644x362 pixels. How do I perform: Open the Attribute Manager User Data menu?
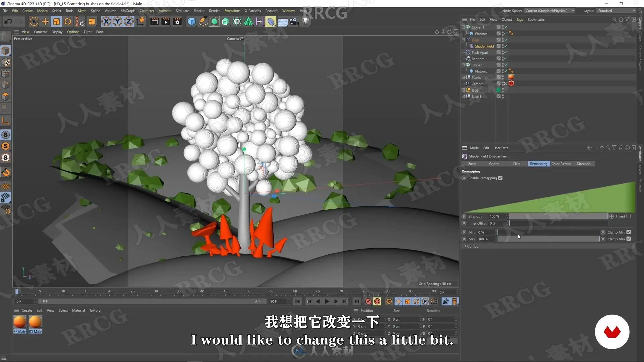point(501,148)
